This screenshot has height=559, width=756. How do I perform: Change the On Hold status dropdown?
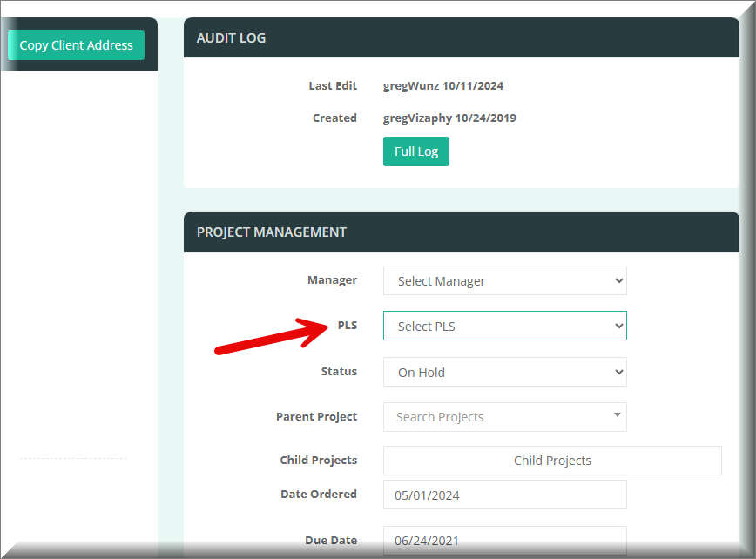[504, 373]
